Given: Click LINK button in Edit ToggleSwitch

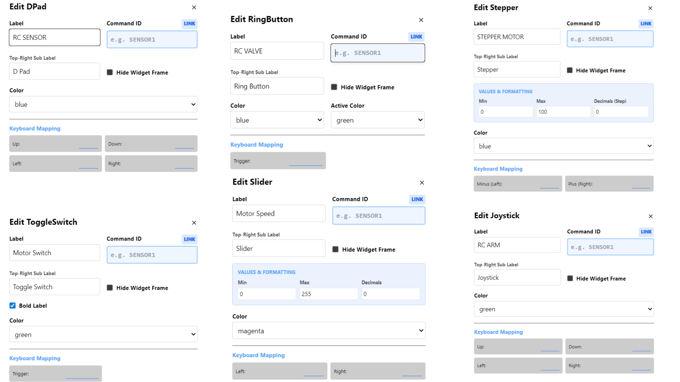Looking at the screenshot, I should 190,239.
